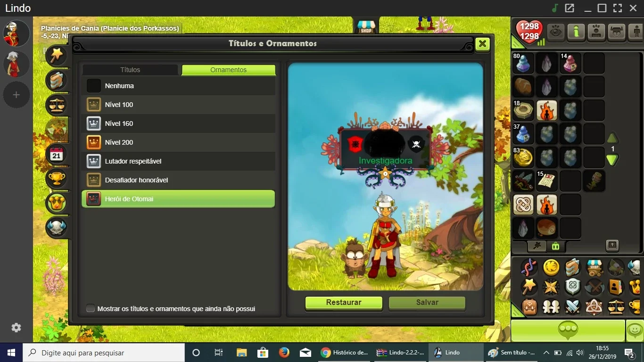The width and height of the screenshot is (644, 362).
Task: Click the green info 'i' button
Action: tap(576, 32)
